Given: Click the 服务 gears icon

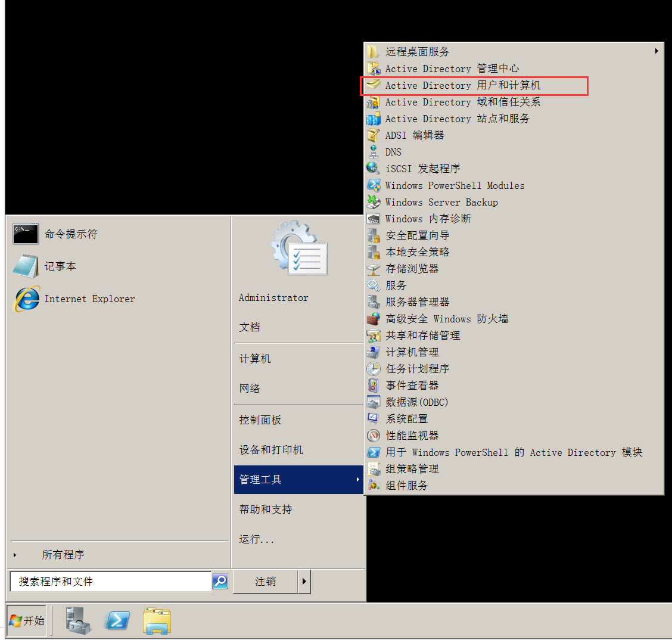Looking at the screenshot, I should coord(374,285).
